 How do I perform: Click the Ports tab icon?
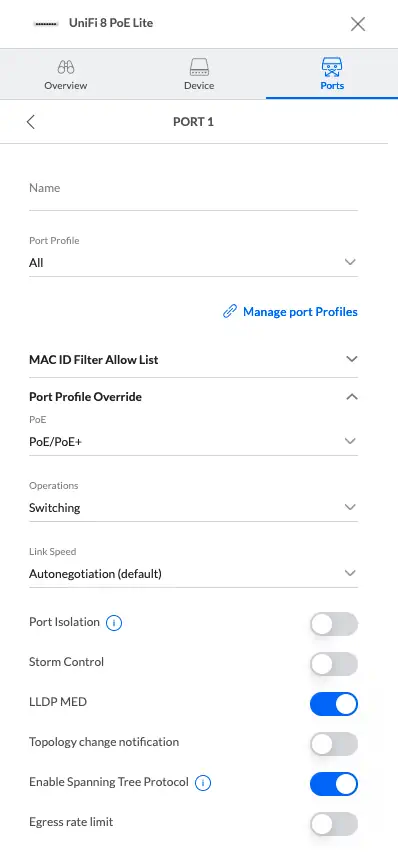pos(332,67)
